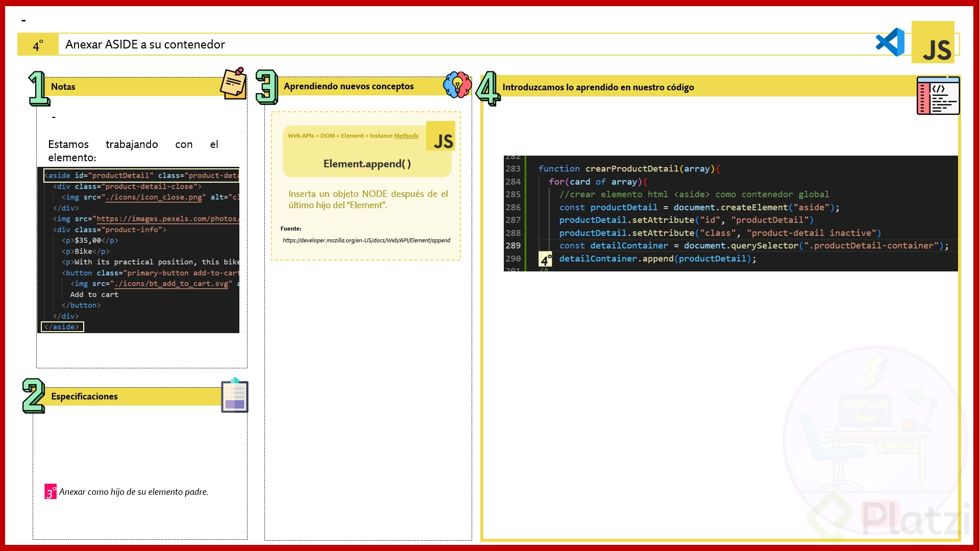Click the 'Fuente:' label

point(291,229)
